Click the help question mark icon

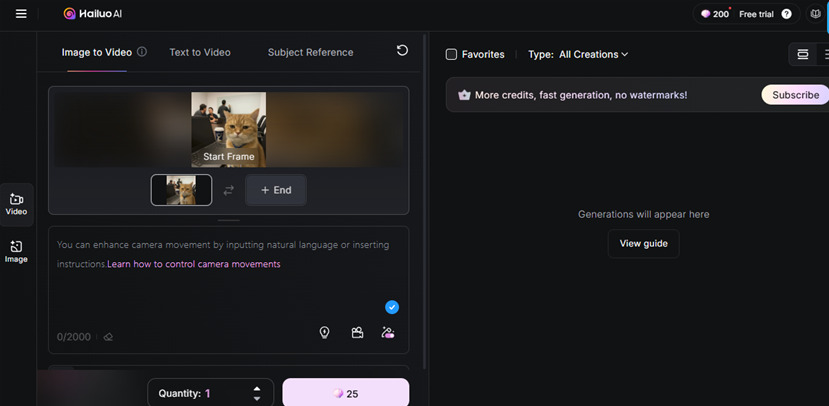pos(787,14)
